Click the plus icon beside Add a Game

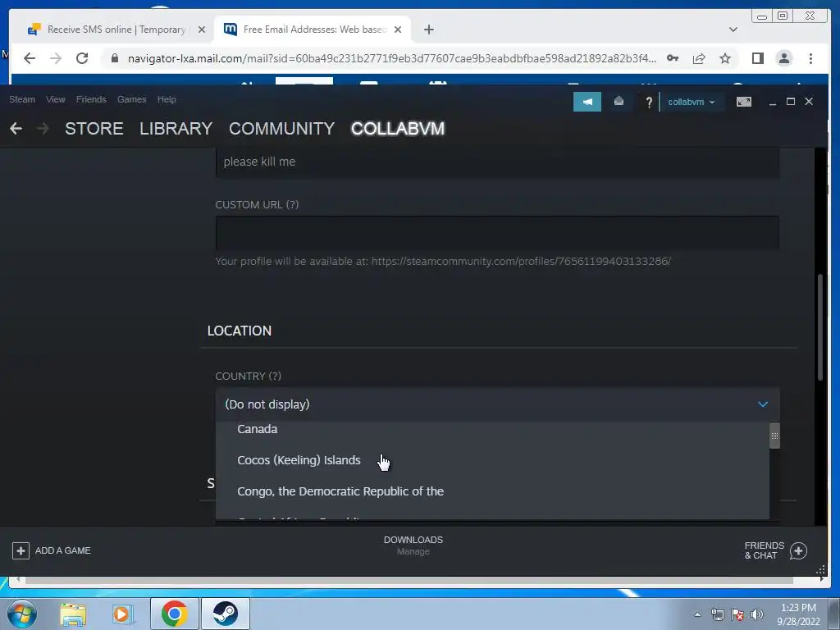pos(21,550)
